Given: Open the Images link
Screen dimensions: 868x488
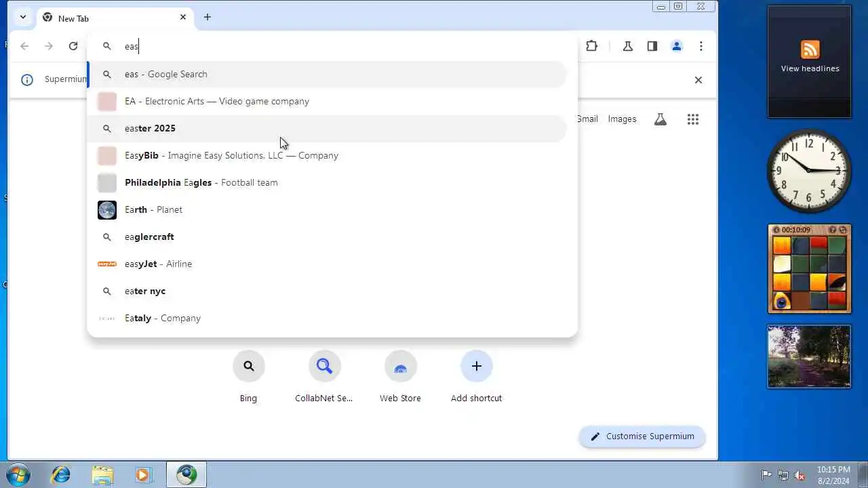Looking at the screenshot, I should click(x=622, y=119).
